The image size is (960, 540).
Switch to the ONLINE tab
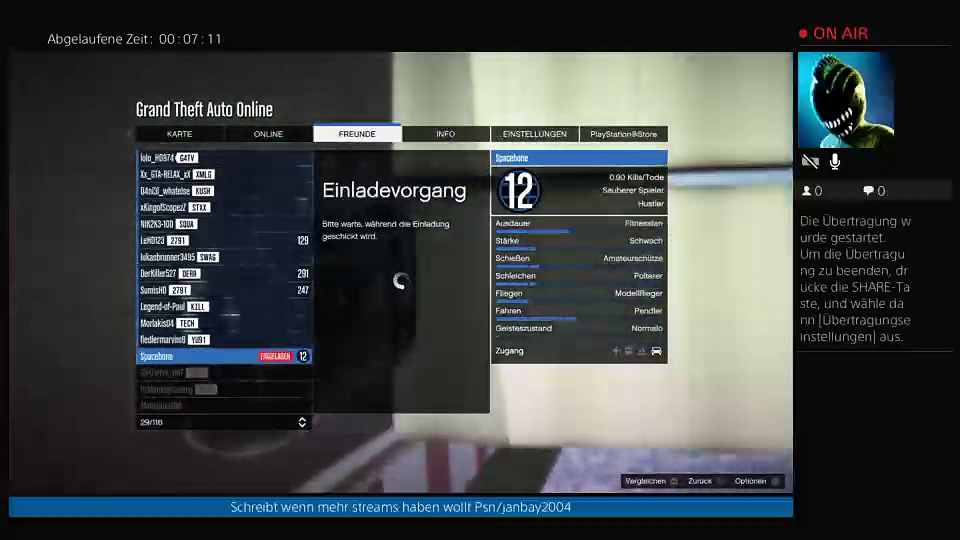(x=268, y=134)
